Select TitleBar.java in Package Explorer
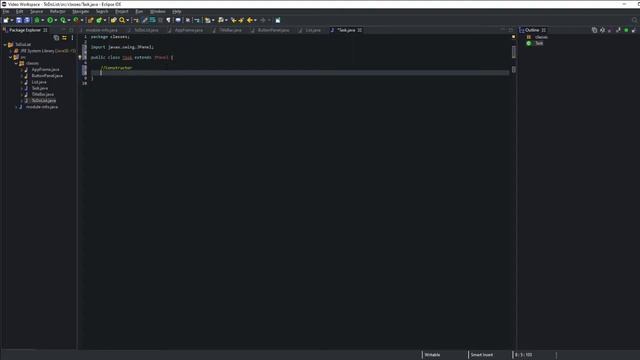 click(42, 94)
